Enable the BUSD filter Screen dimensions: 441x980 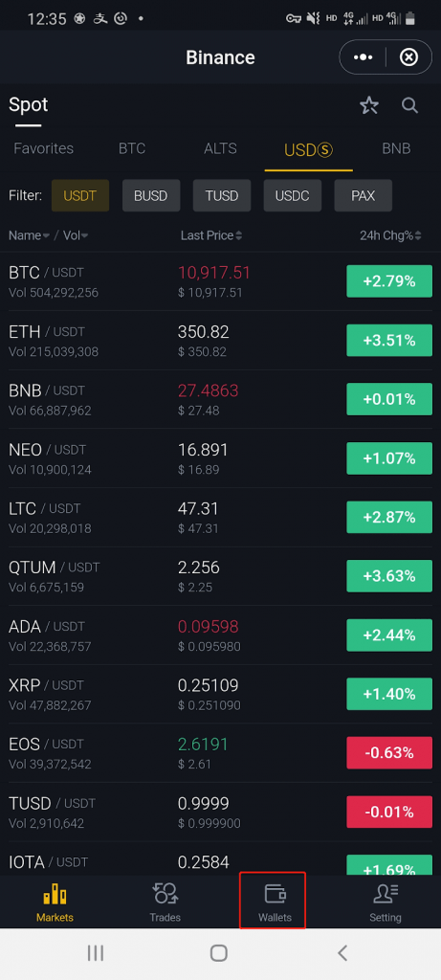point(151,195)
